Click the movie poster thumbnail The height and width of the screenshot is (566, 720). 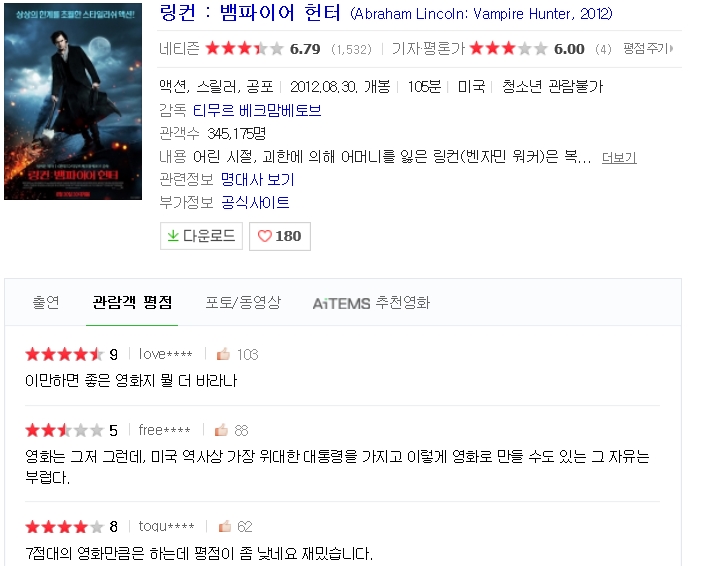[x=73, y=101]
